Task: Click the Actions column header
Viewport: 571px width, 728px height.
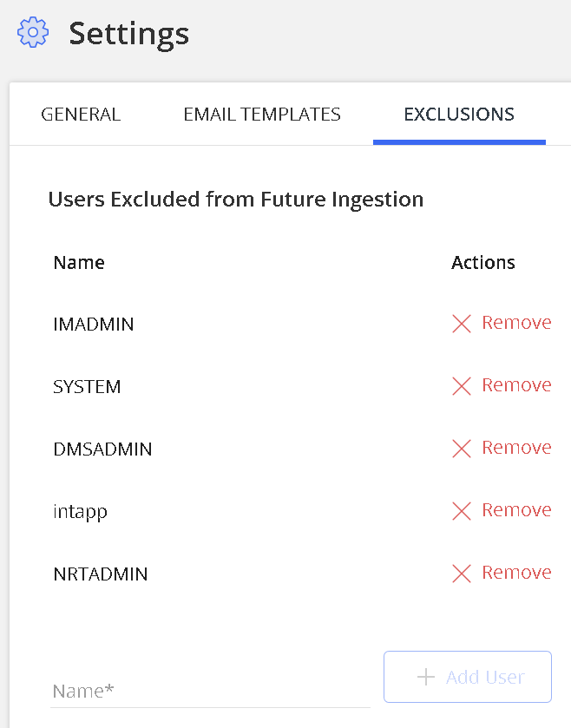Action: click(482, 262)
